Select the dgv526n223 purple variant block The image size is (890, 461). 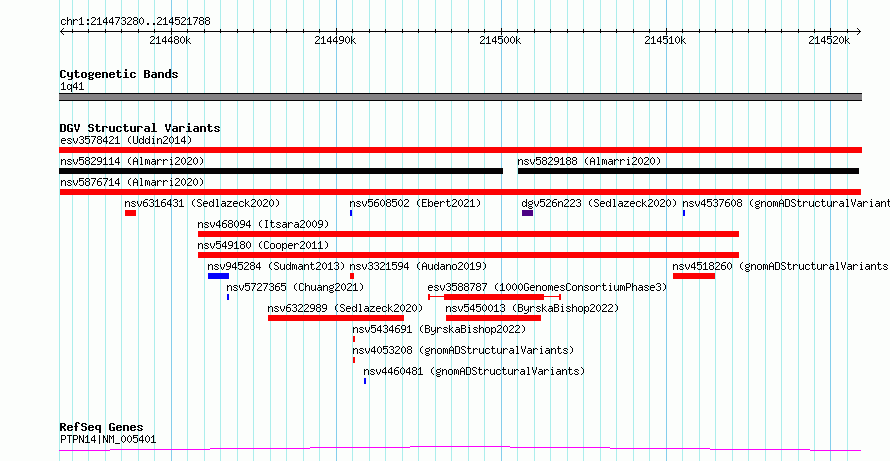coord(527,213)
